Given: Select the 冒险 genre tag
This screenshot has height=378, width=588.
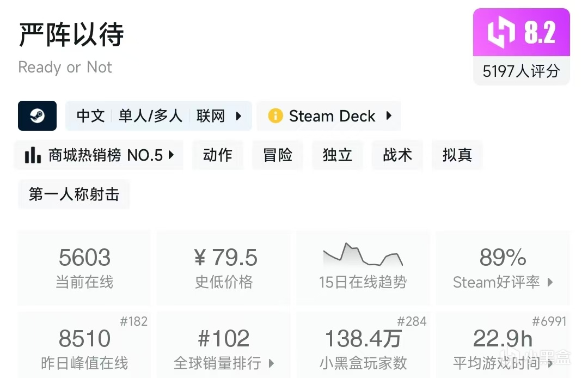Looking at the screenshot, I should click(x=278, y=155).
